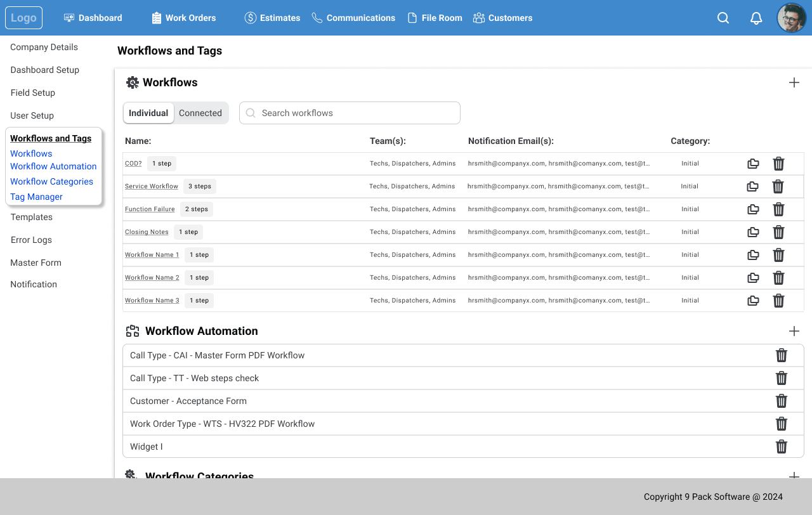This screenshot has width=812, height=515.
Task: Delete the Closing Notes workflow
Action: [x=778, y=232]
